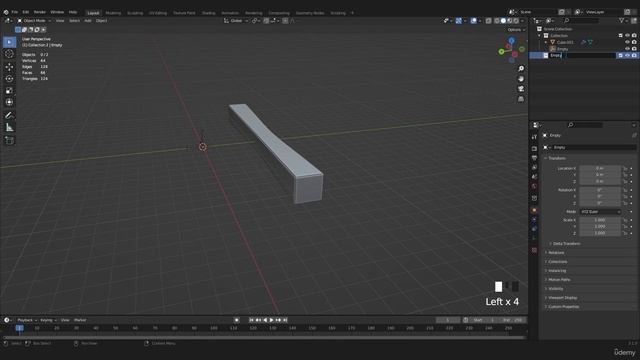Screen dimensions: 640x360
Task: Click the blue Z axis on navigation gizmo
Action: [511, 40]
